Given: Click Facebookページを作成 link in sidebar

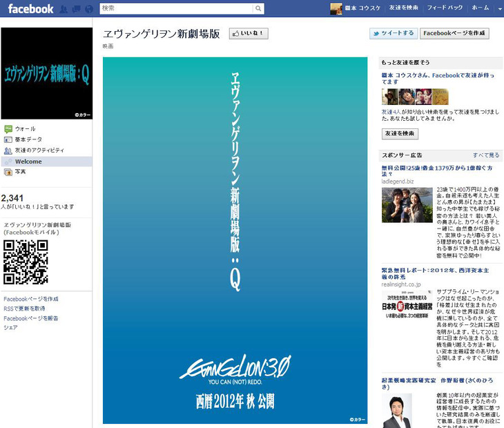Looking at the screenshot, I should click(31, 299).
